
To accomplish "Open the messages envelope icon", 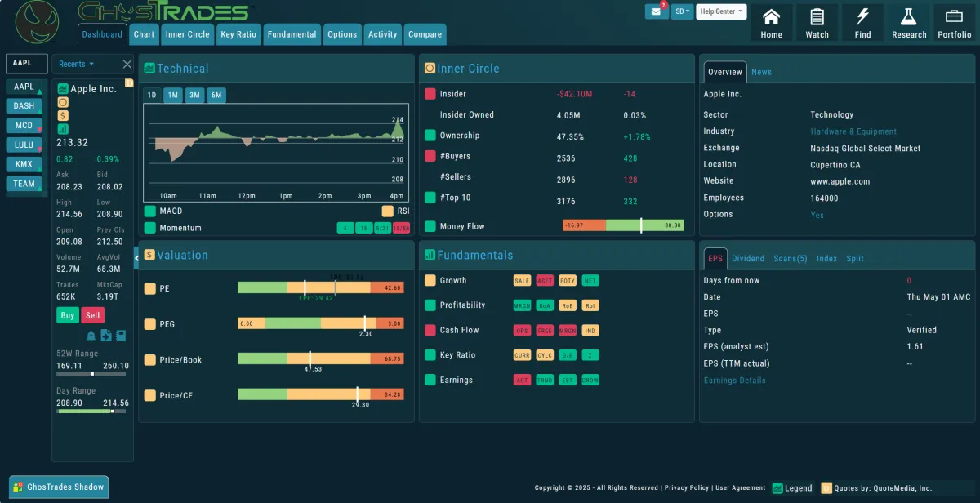I will click(657, 11).
